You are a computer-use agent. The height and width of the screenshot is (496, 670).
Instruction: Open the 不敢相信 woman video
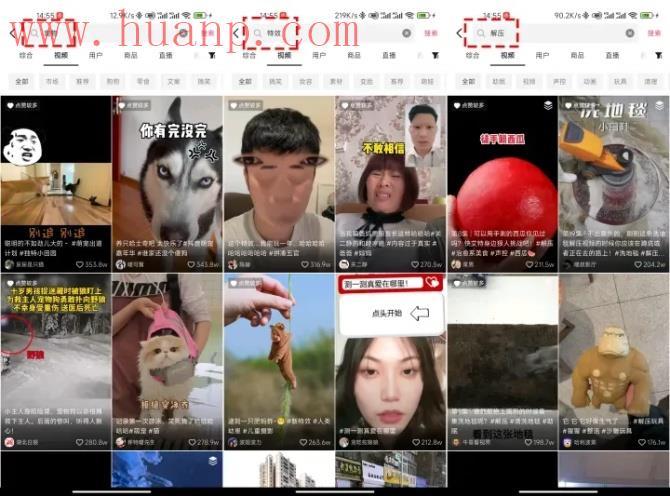click(x=391, y=184)
